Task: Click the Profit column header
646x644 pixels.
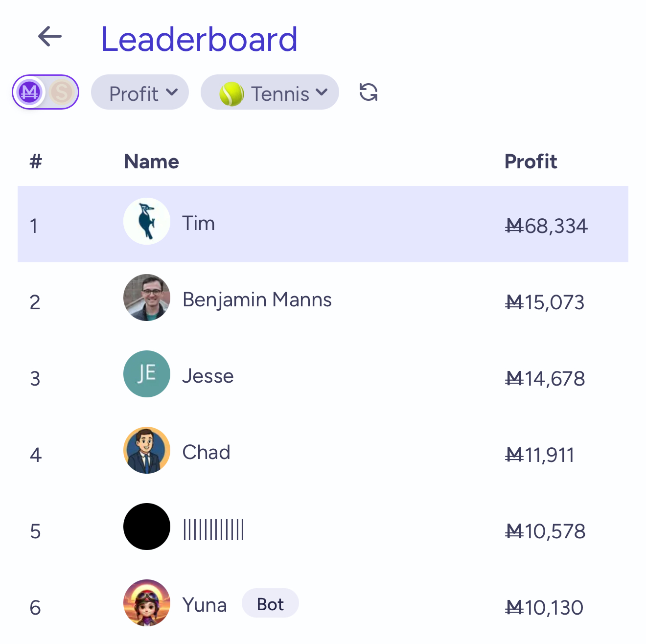Action: (531, 161)
